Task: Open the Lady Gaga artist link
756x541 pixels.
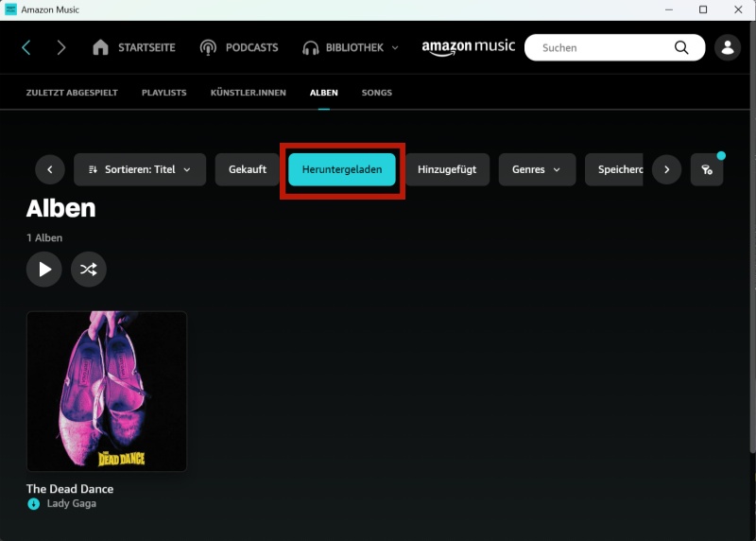Action: (x=72, y=503)
